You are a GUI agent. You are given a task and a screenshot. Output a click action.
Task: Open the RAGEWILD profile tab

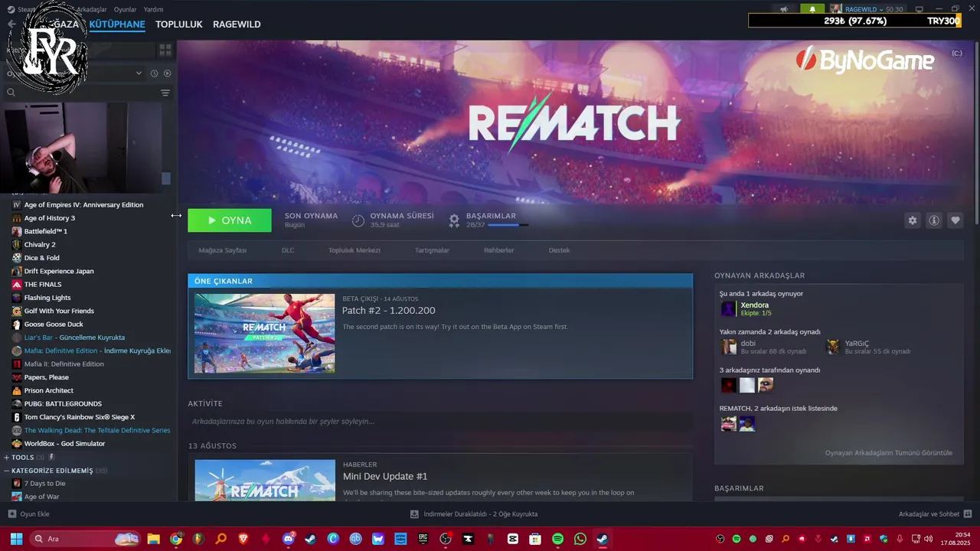coord(237,24)
